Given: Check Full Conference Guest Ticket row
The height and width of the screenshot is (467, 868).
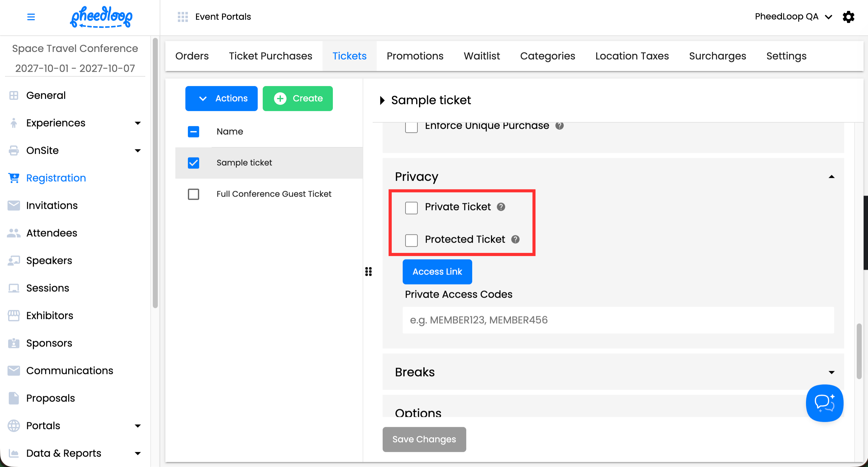Looking at the screenshot, I should point(194,194).
